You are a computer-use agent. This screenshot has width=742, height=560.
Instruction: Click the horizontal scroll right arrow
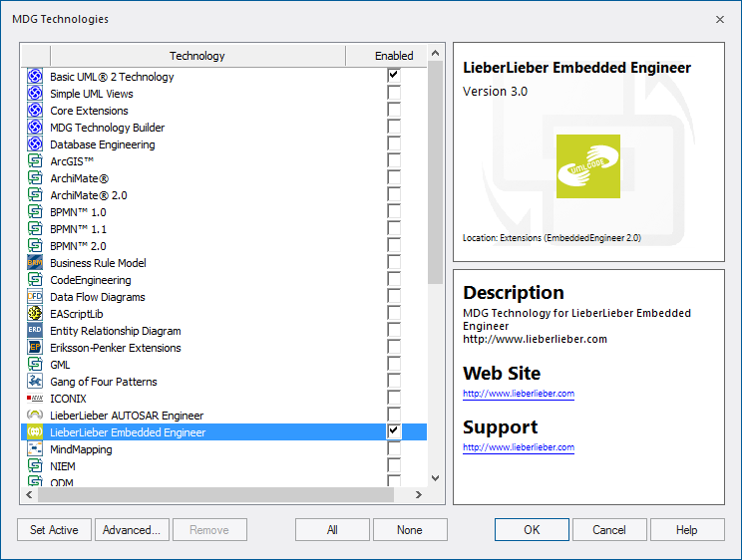(418, 494)
